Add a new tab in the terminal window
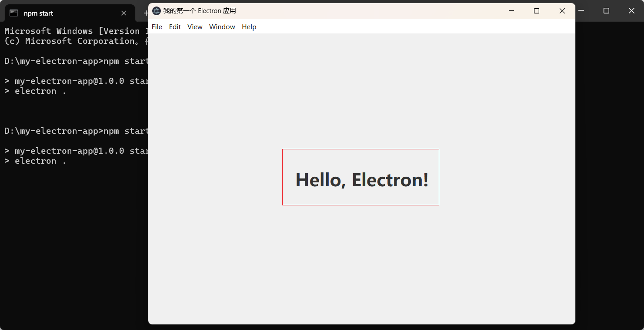644x330 pixels. tap(146, 13)
